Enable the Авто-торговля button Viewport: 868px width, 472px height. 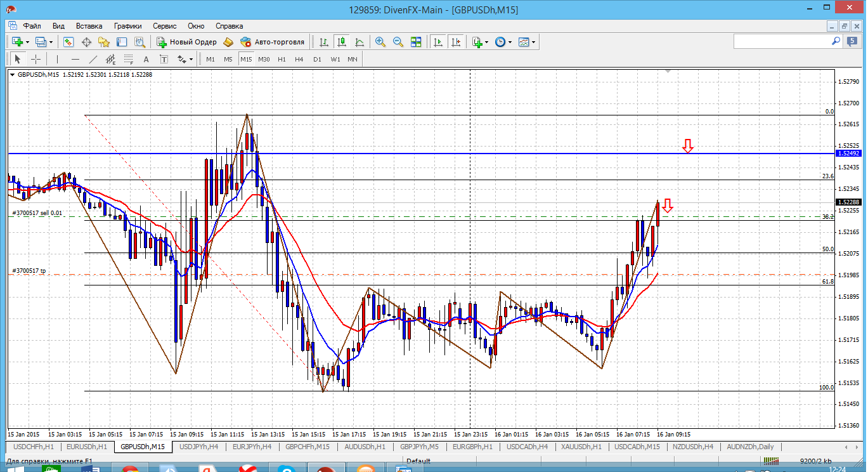tap(273, 42)
